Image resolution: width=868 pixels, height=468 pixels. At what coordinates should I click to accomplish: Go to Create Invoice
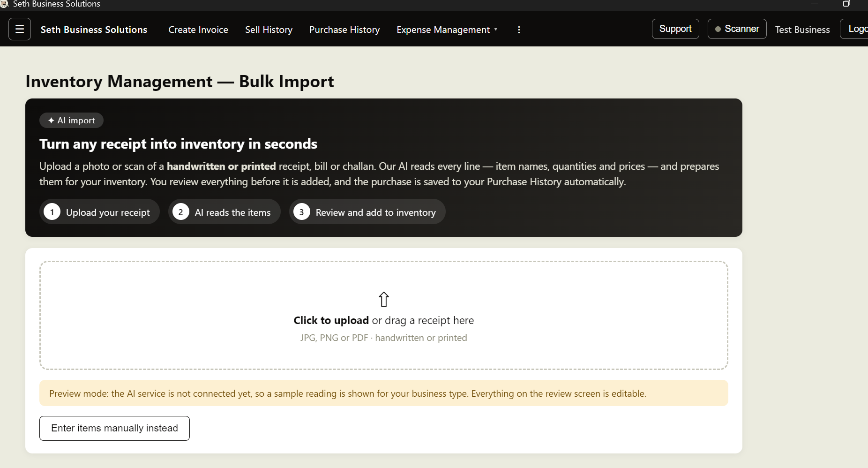[198, 30]
